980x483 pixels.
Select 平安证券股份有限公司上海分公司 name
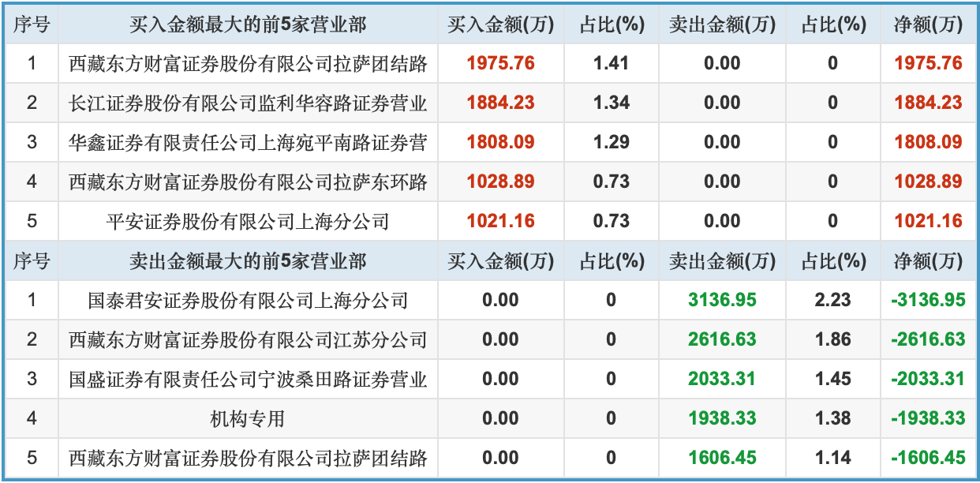point(248,221)
